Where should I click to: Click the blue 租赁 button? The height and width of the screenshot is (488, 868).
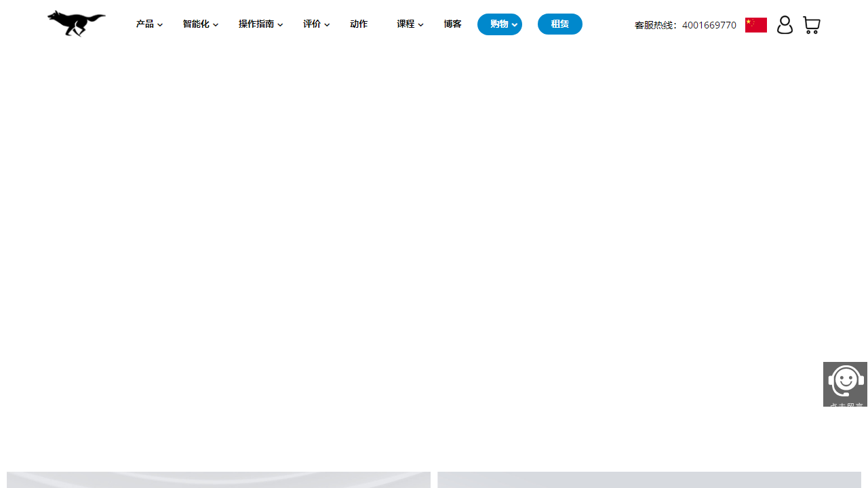pos(560,24)
